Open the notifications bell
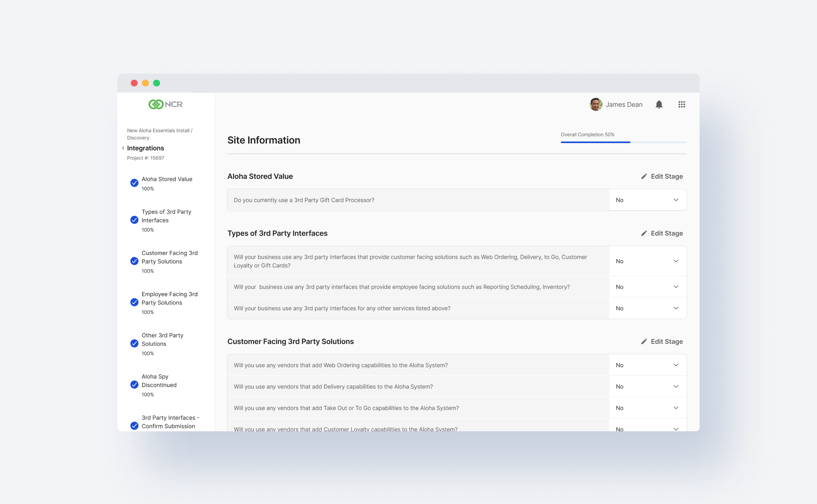This screenshot has width=817, height=504. (x=659, y=105)
